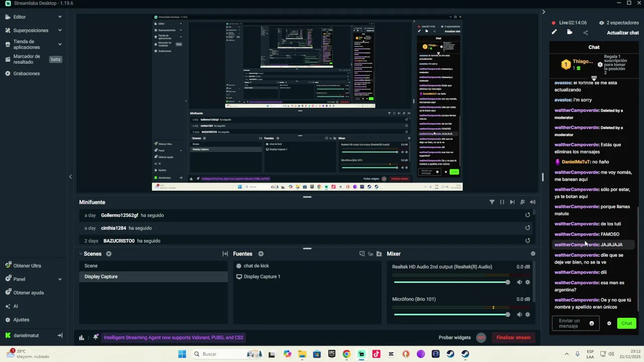The image size is (644, 362).
Task: Collapse the left preview panel arrow
Action: click(70, 176)
